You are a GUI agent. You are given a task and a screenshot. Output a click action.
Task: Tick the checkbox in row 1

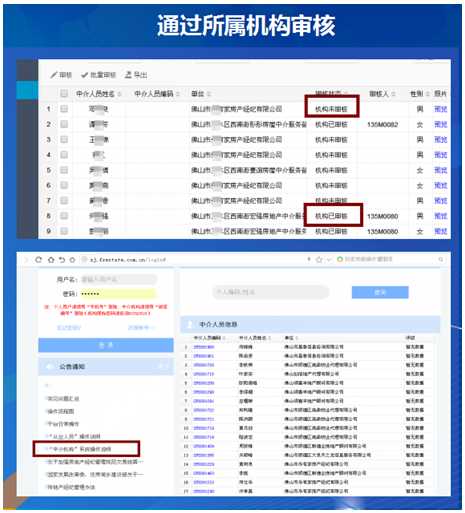[x=64, y=109]
